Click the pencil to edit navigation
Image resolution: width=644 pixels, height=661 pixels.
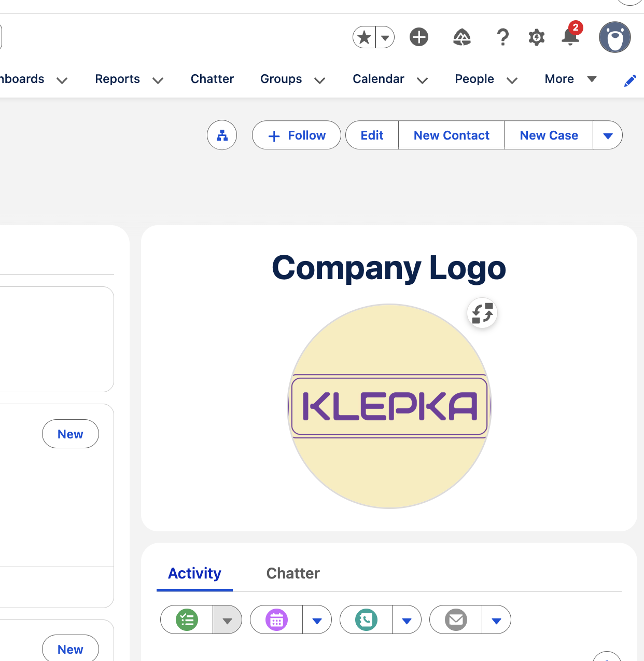coord(630,80)
